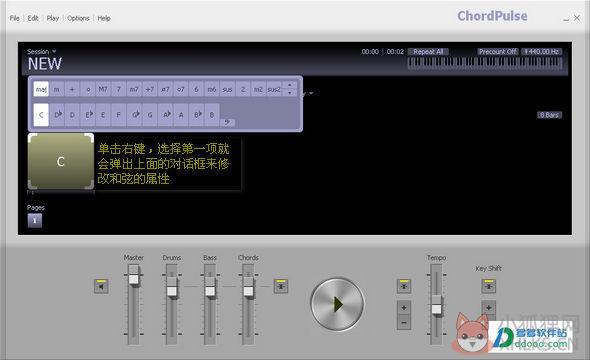Select root note C
The image size is (590, 360).
click(x=41, y=115)
